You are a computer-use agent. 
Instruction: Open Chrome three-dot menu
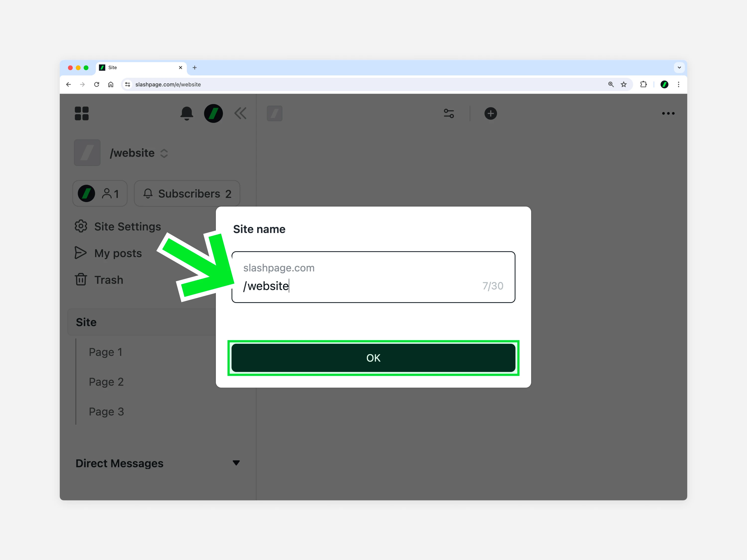[679, 84]
